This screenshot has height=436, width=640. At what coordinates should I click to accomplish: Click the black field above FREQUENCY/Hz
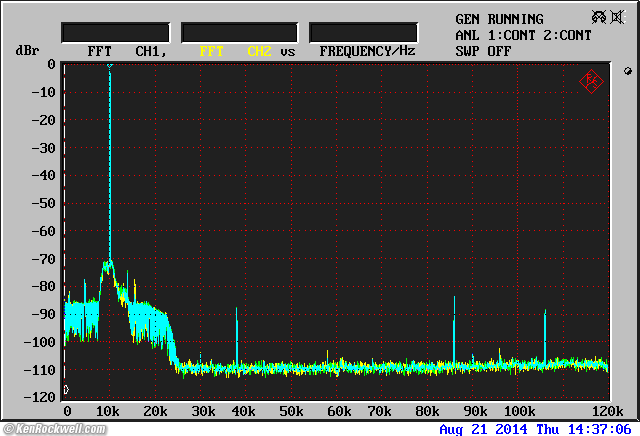363,33
